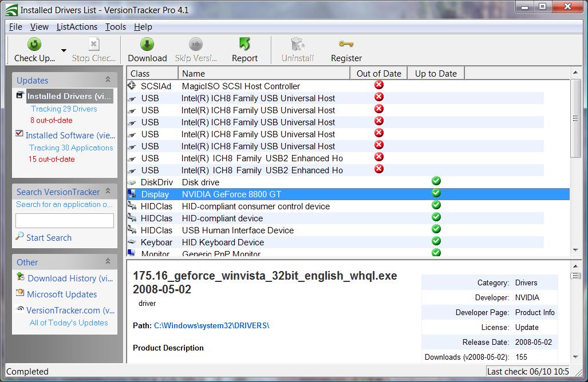Image resolution: width=588 pixels, height=382 pixels.
Task: Click the SCSIAd class icon for MagicISO
Action: [x=132, y=85]
